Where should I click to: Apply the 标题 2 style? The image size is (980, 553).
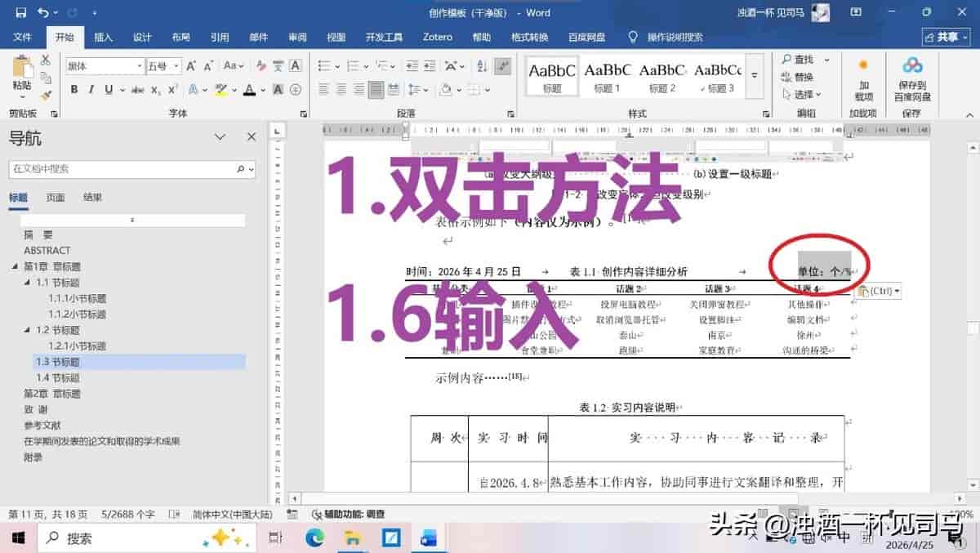661,78
